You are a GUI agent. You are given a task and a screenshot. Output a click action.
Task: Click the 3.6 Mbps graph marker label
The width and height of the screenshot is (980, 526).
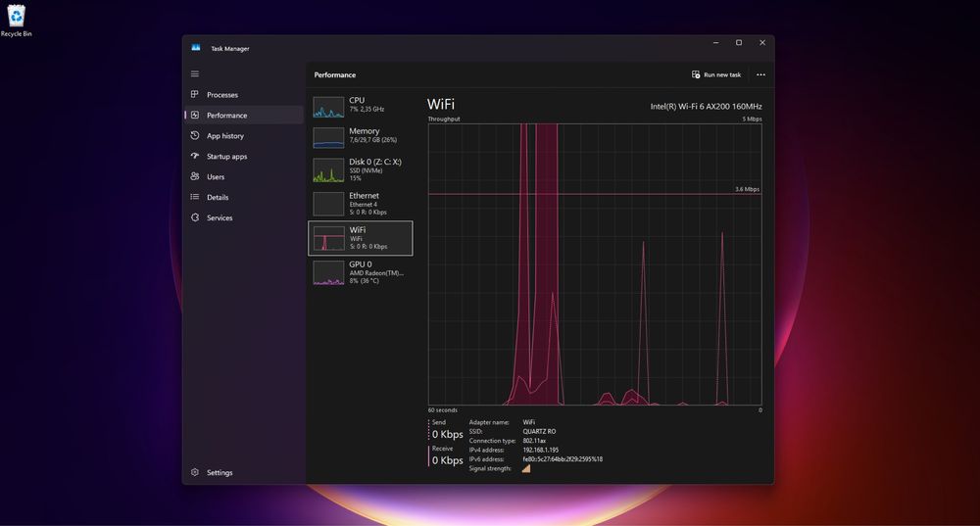click(747, 189)
